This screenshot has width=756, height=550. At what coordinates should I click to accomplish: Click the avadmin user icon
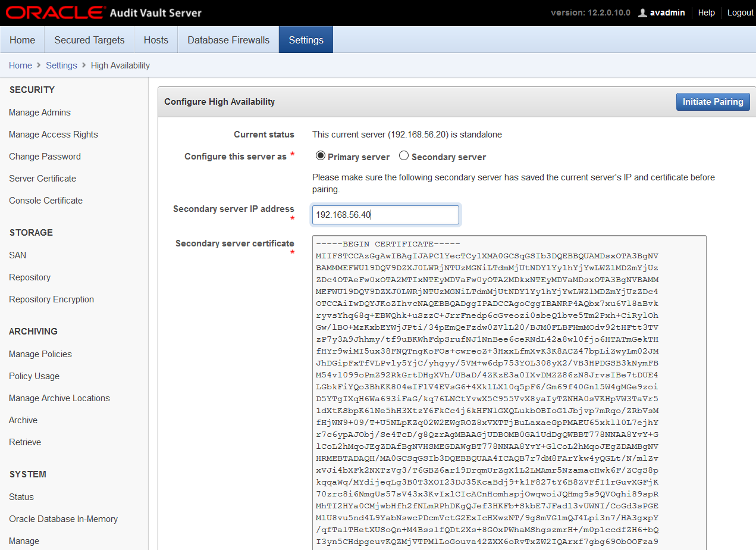pyautogui.click(x=642, y=12)
